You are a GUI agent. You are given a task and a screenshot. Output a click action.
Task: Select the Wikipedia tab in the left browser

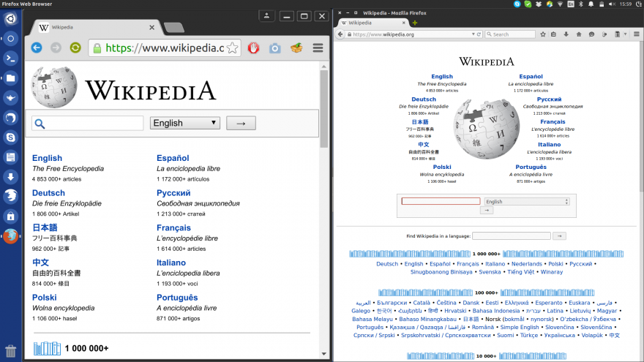tap(96, 28)
